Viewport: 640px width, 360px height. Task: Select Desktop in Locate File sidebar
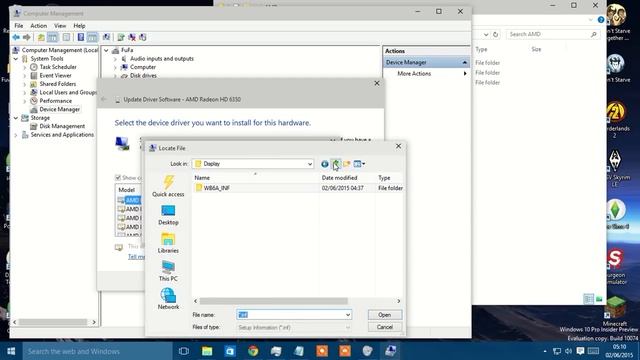[x=168, y=215]
